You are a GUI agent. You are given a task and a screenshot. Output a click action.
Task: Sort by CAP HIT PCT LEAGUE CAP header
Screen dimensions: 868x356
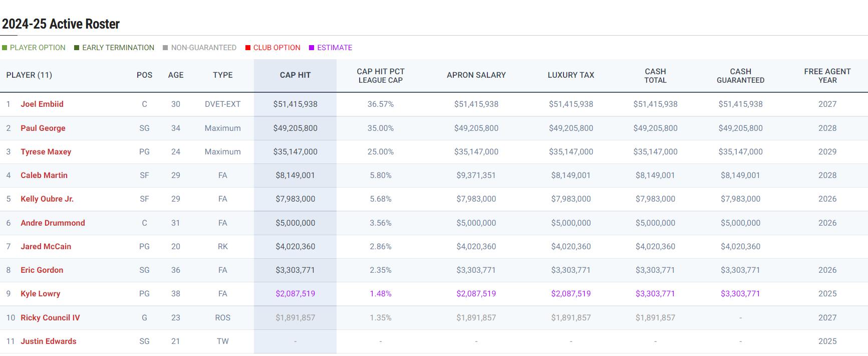coord(381,76)
